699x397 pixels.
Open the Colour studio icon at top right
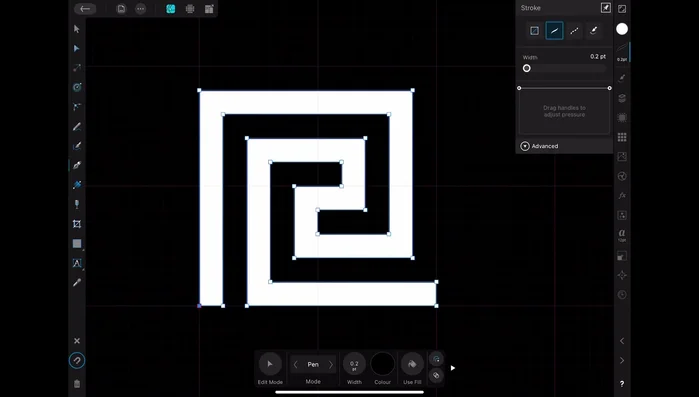(x=622, y=8)
